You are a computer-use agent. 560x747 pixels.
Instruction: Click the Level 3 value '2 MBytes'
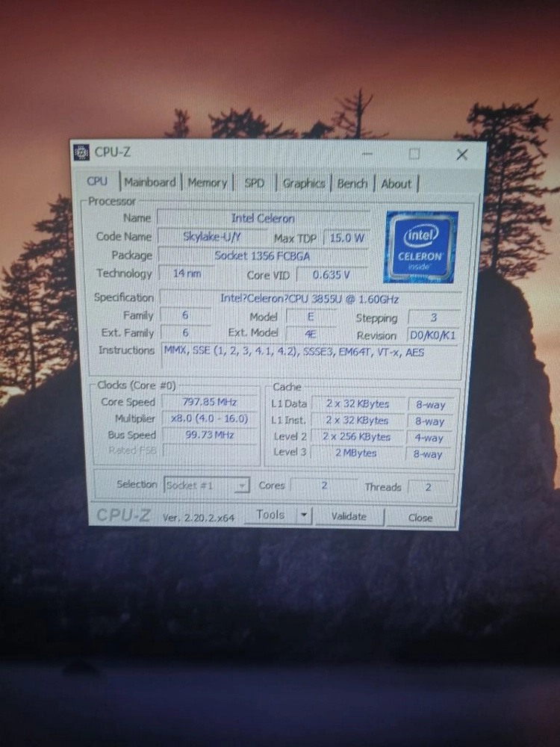(356, 453)
